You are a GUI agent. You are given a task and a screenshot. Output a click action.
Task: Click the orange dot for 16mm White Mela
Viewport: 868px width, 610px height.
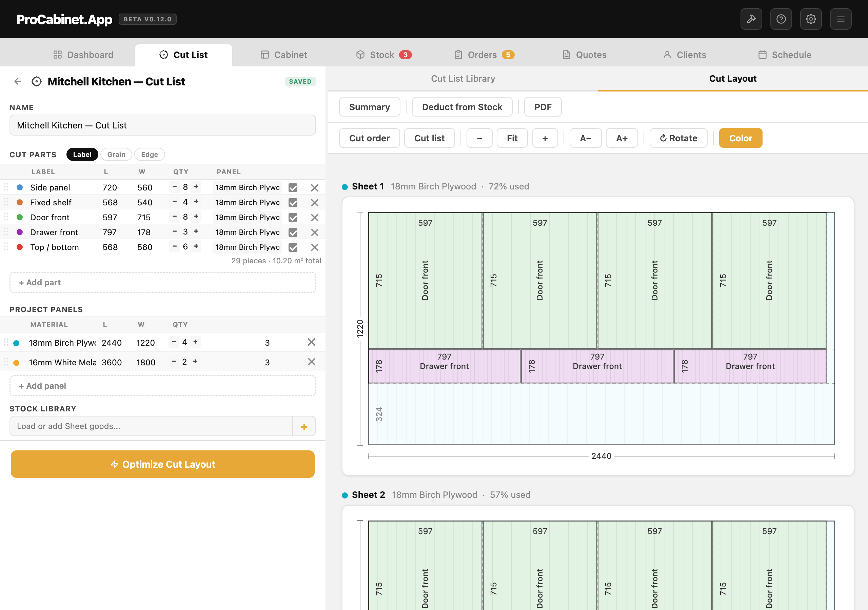pyautogui.click(x=16, y=363)
